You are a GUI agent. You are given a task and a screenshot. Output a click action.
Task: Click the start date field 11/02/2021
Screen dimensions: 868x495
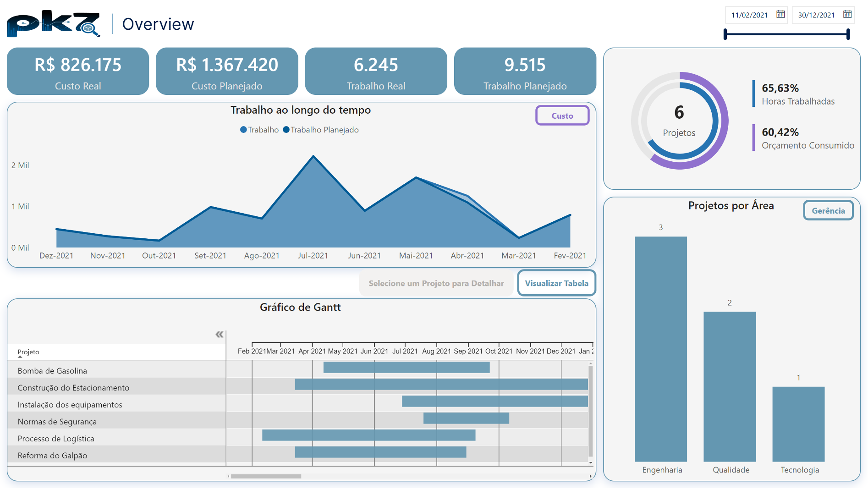[749, 15]
